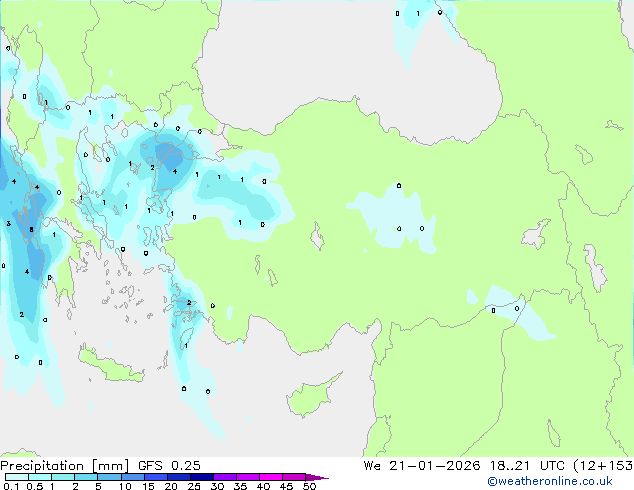Click the legend label '0.1'
The image size is (634, 490).
(x=11, y=486)
